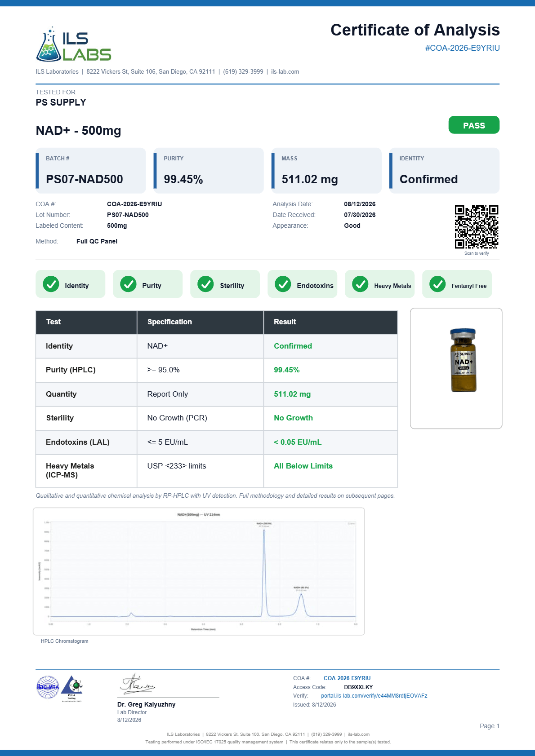Screen dimensions: 535x756
Task: Click the Heavy Metals green checkmark icon
Action: pos(360,284)
